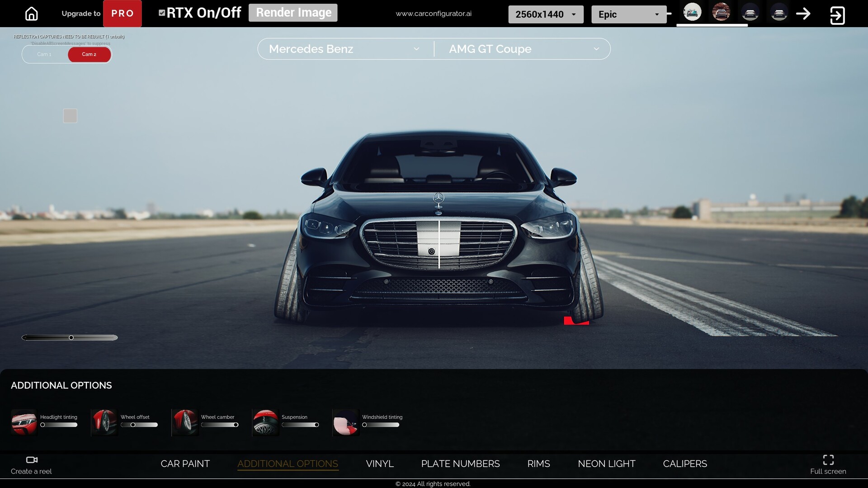Click the ADDITIONAL OPTIONS panel heading

click(61, 385)
